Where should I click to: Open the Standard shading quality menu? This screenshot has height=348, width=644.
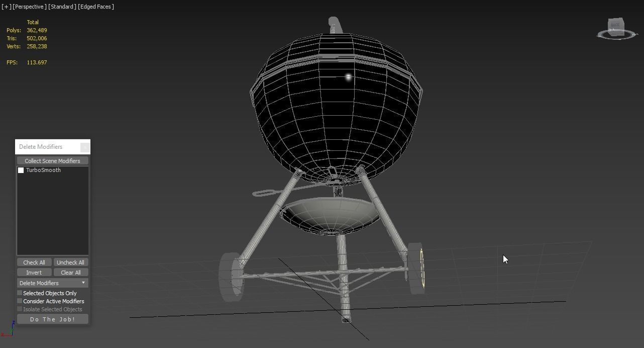62,7
